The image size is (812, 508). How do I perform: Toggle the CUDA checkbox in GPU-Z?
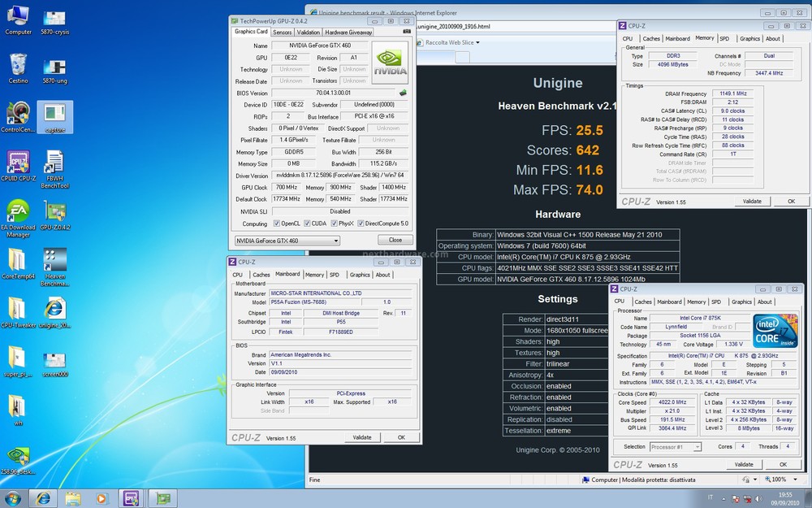307,224
